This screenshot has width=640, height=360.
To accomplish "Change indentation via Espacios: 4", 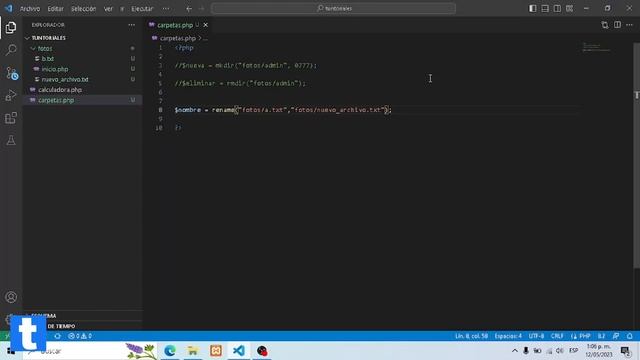I will 508,336.
